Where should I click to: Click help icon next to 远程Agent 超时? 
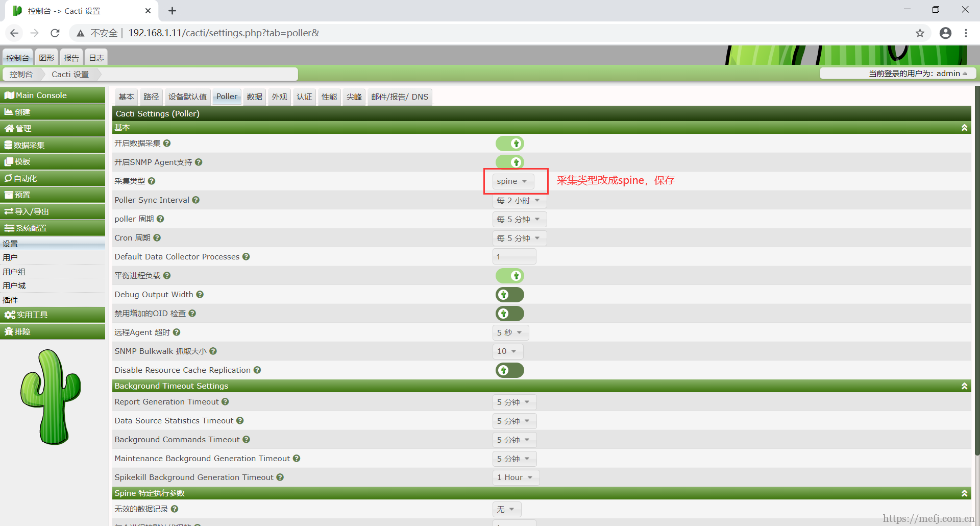tap(177, 332)
